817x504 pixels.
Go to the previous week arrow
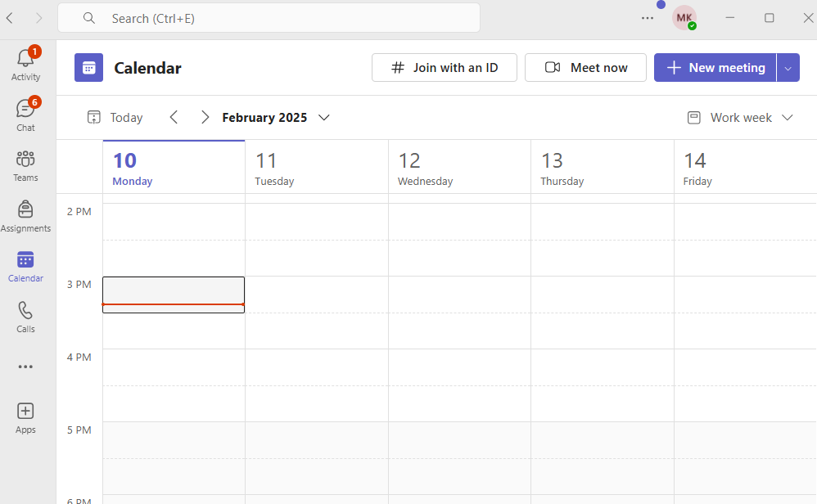pos(174,118)
